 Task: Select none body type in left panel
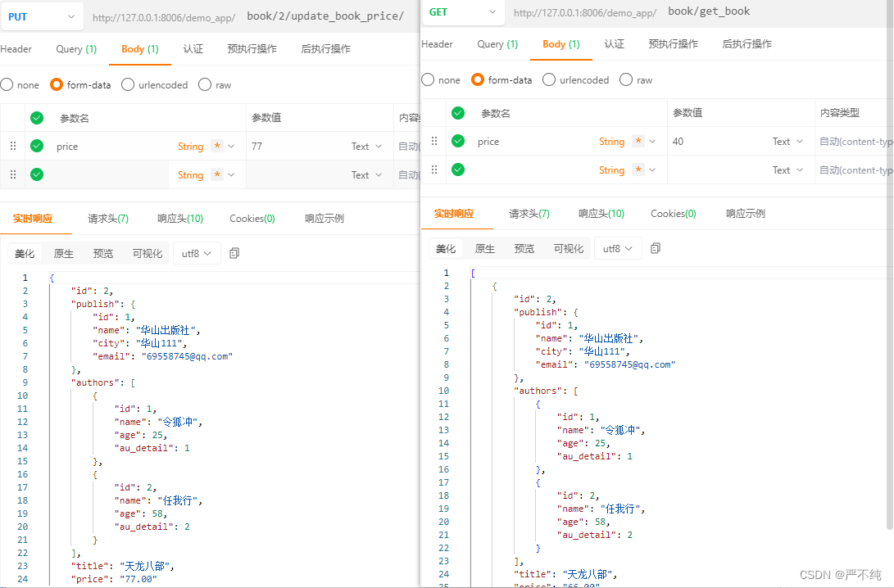point(7,85)
